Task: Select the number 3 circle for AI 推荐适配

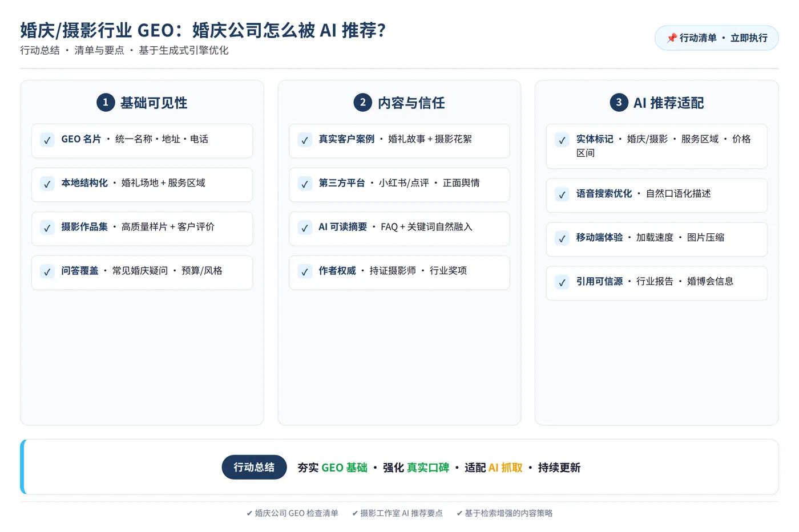Action: (x=619, y=103)
